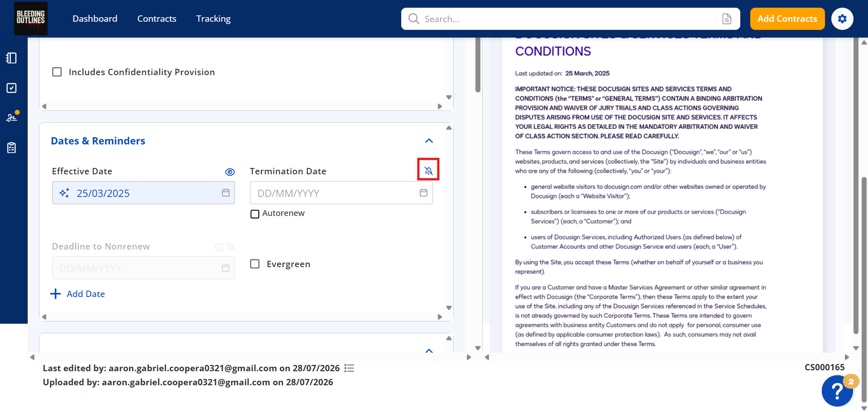The image size is (868, 412).
Task: Open the Tracking menu item
Action: click(x=213, y=19)
